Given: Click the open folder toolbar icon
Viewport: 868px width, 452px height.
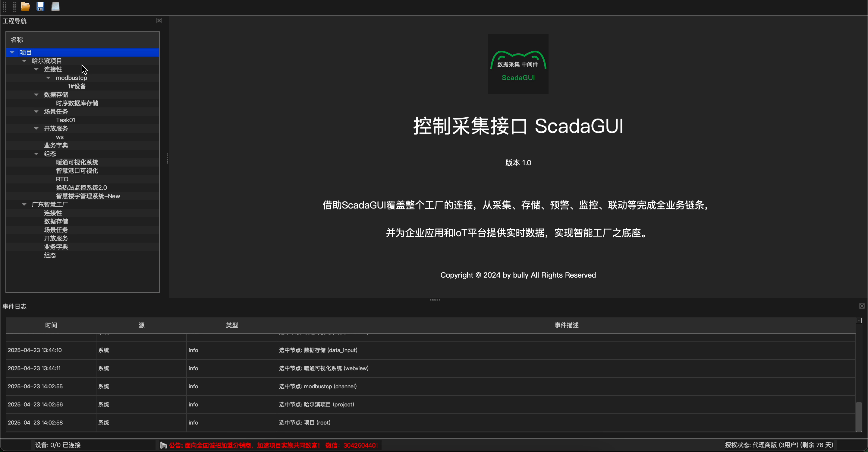Looking at the screenshot, I should pos(25,6).
